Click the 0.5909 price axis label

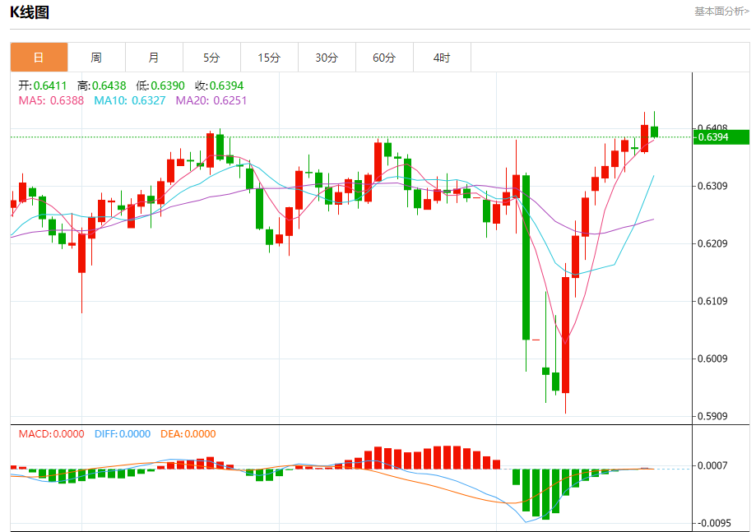pyautogui.click(x=712, y=416)
